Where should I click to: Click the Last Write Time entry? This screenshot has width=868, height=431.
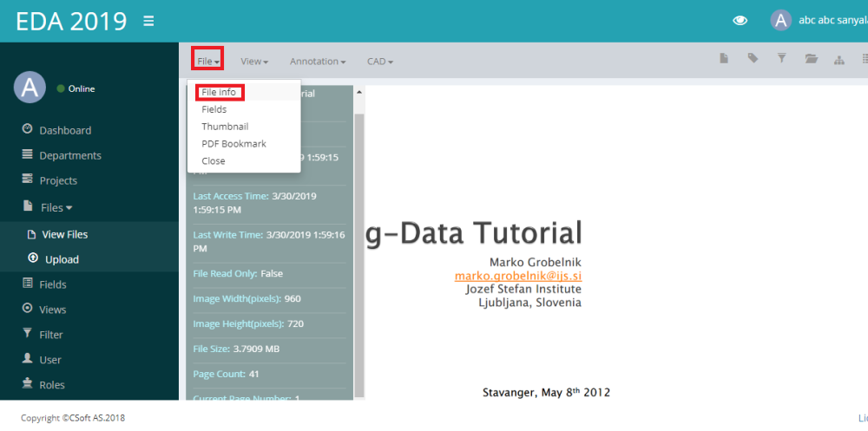point(269,242)
